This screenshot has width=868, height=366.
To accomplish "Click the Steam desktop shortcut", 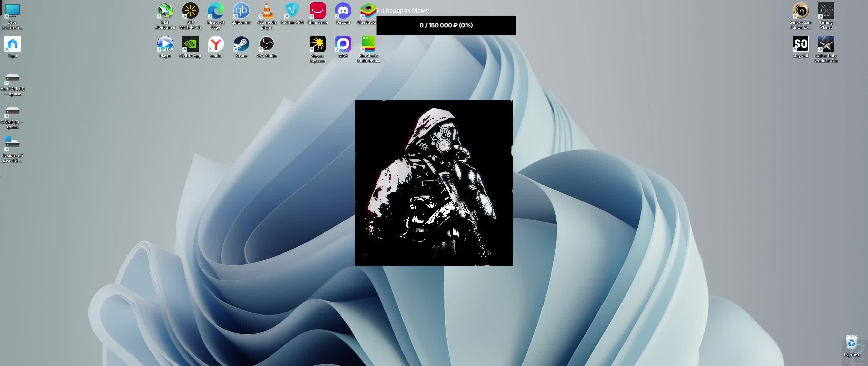I will (241, 44).
